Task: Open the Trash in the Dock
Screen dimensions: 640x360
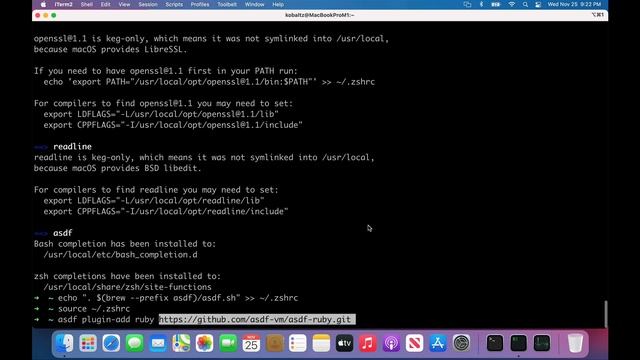Action: tap(575, 343)
